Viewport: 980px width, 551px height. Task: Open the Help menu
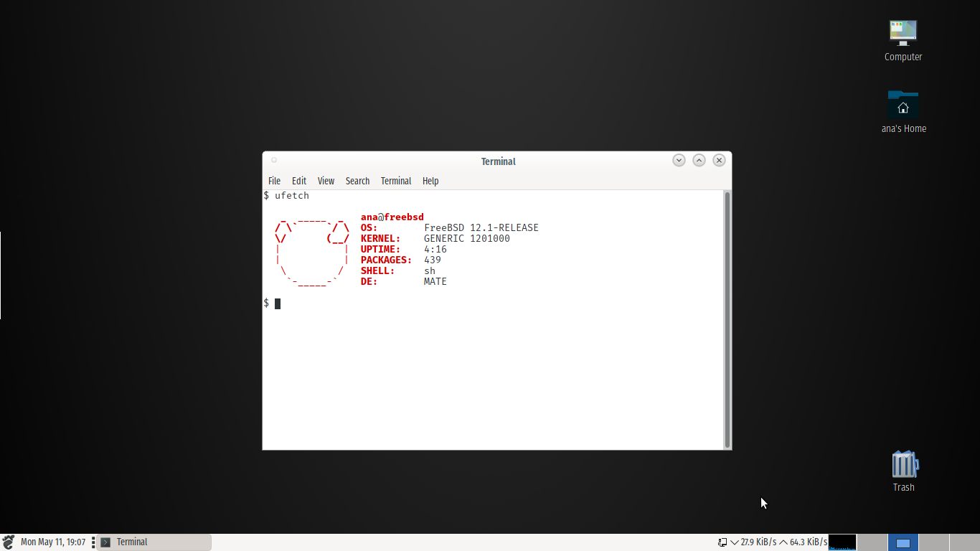point(430,181)
